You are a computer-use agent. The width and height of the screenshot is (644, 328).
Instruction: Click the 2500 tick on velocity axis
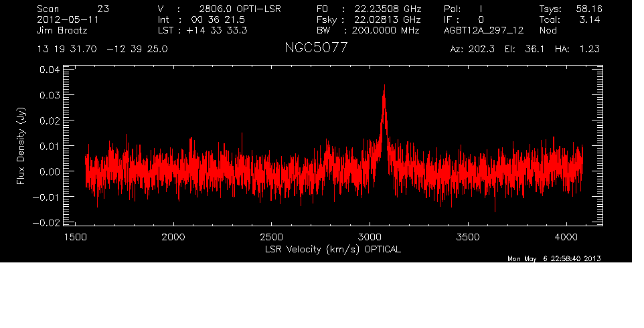(271, 236)
